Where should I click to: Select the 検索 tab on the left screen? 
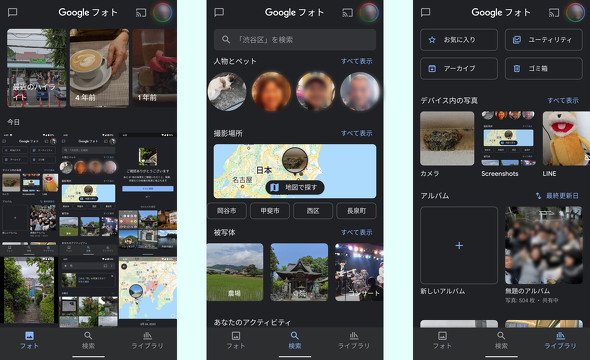88,340
